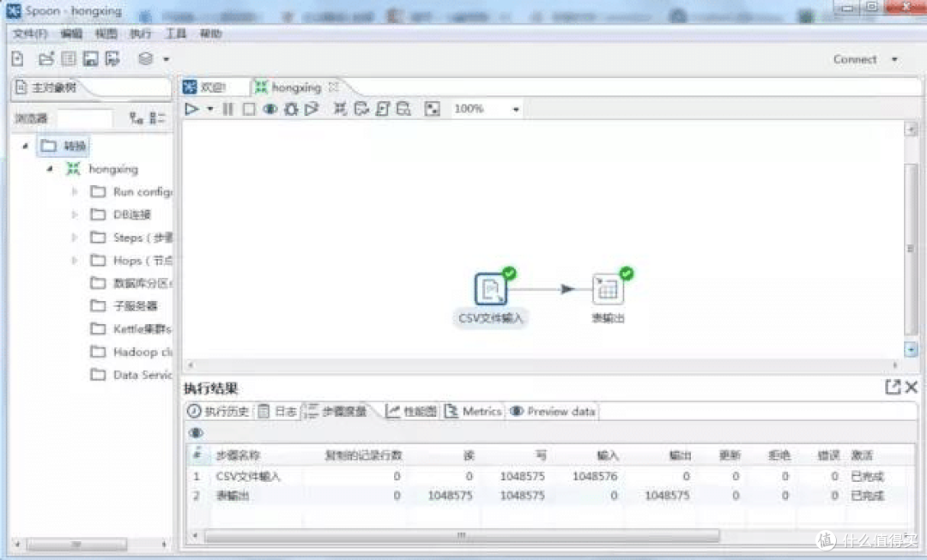Screen dimensions: 927x560
Task: Expand all tree nodes icon
Action: [136, 118]
